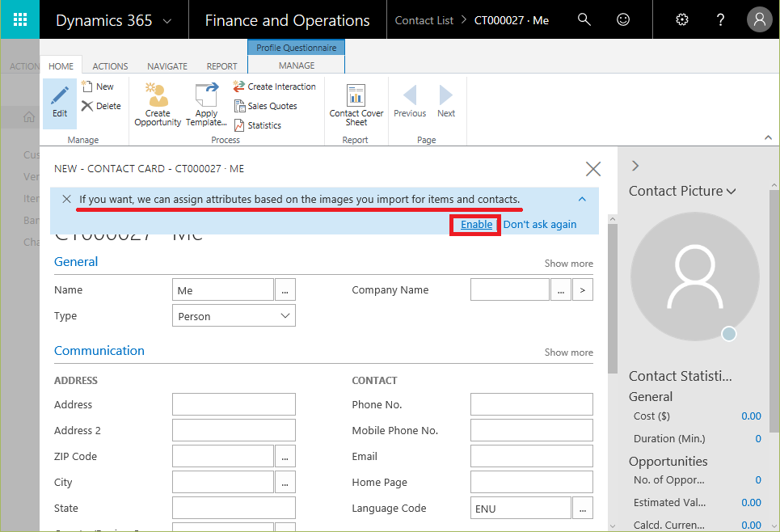Create a New contact
Screen dimensions: 780x532
click(x=98, y=87)
